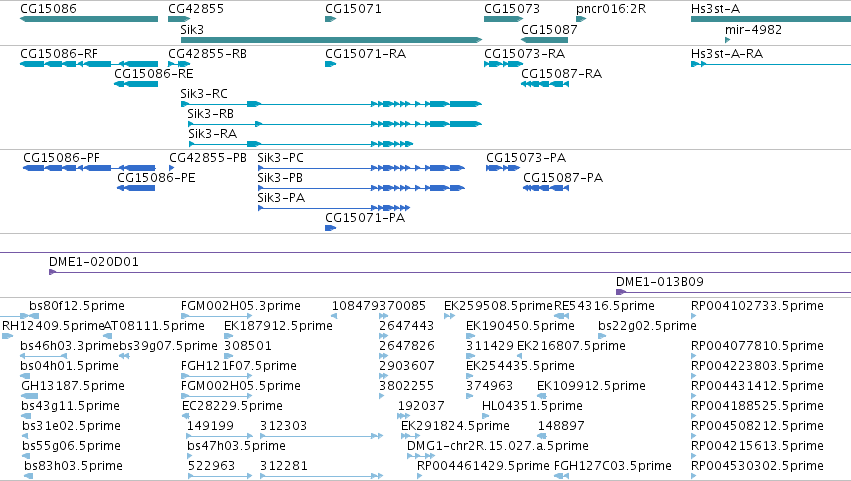Open EST EK190450.5prime

coord(520,326)
